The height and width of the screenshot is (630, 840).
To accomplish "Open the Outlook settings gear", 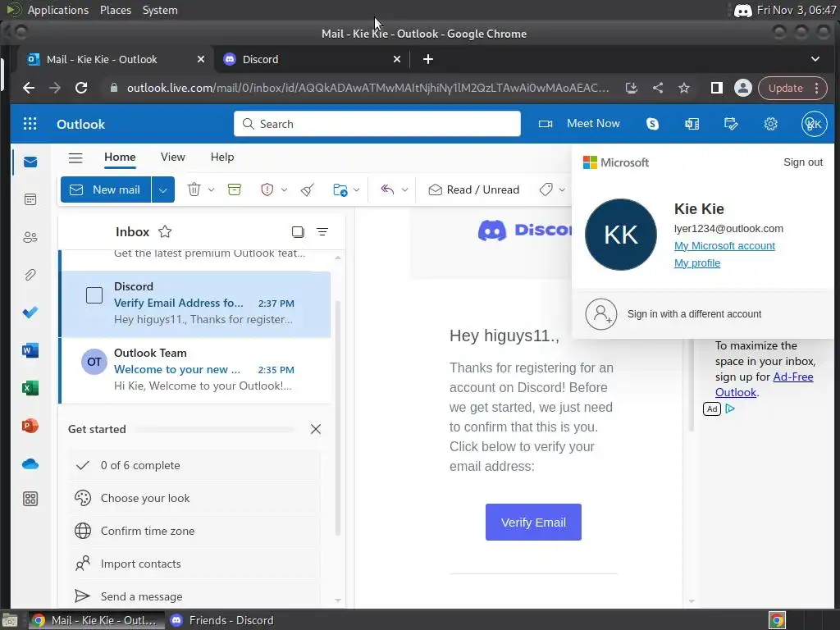I will (x=770, y=124).
